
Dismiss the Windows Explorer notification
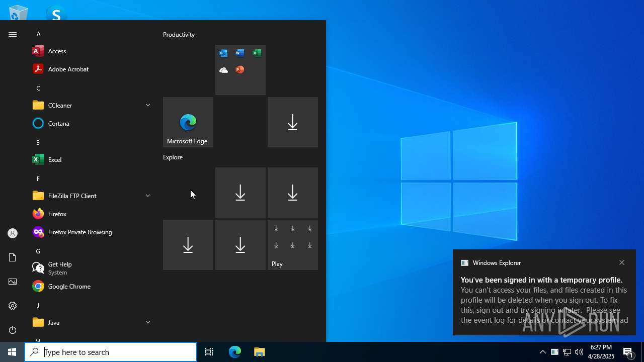[622, 262]
